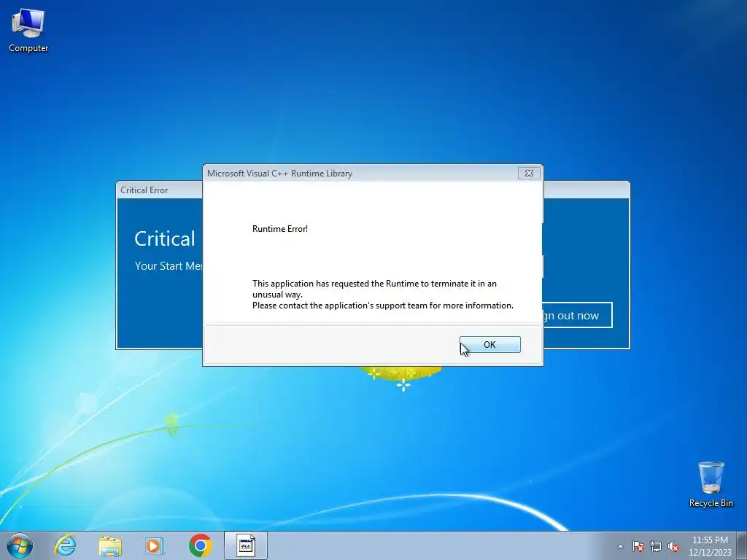
Task: Click the 'Critical' heading in the Critical Error window
Action: coord(165,238)
